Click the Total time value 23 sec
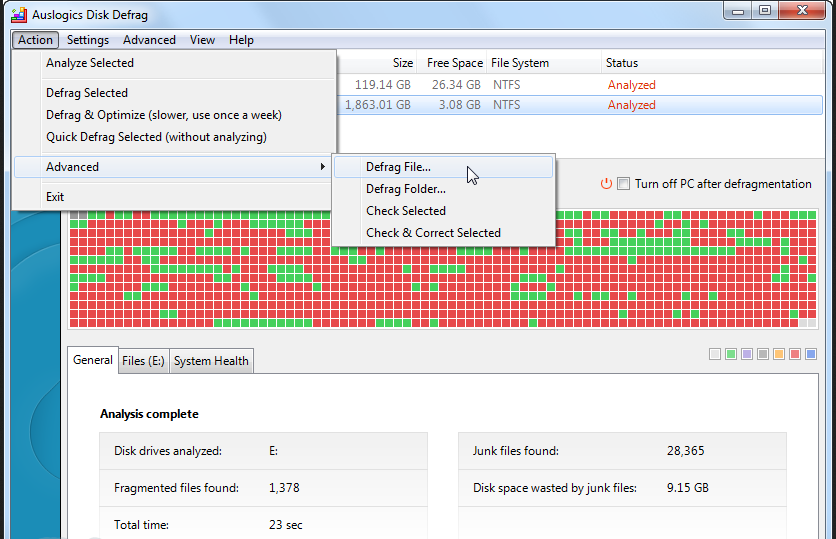This screenshot has height=539, width=836. (x=286, y=525)
